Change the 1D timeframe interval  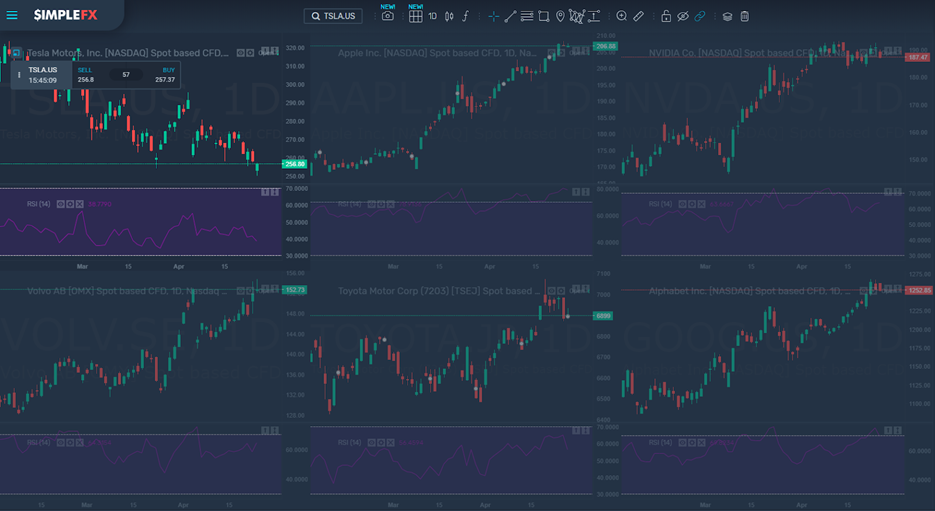coord(432,16)
